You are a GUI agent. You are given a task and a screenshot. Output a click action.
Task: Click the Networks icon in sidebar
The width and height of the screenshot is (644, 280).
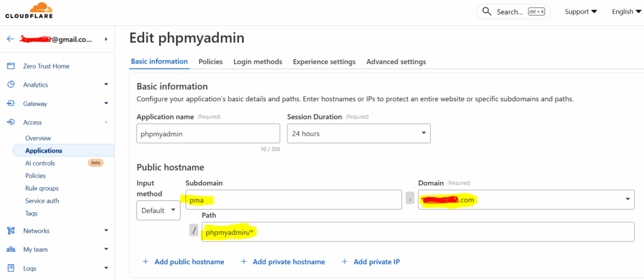11,231
